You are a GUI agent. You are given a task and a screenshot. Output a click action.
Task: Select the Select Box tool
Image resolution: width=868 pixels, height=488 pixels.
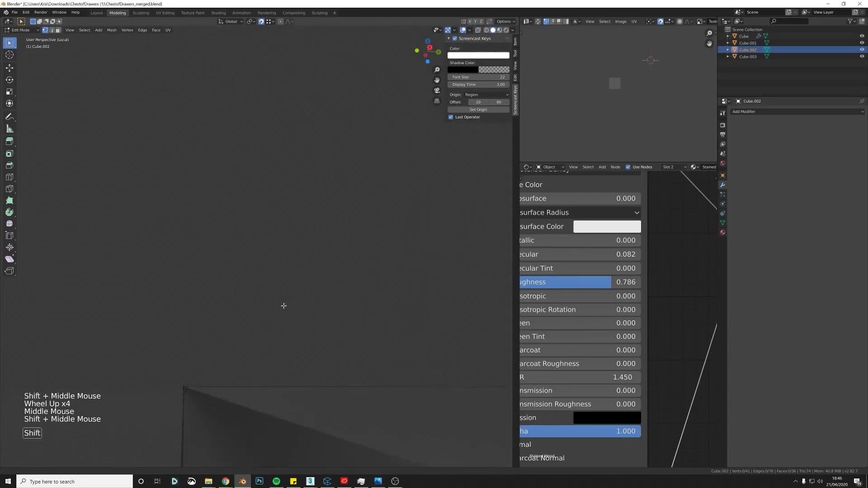click(x=9, y=43)
